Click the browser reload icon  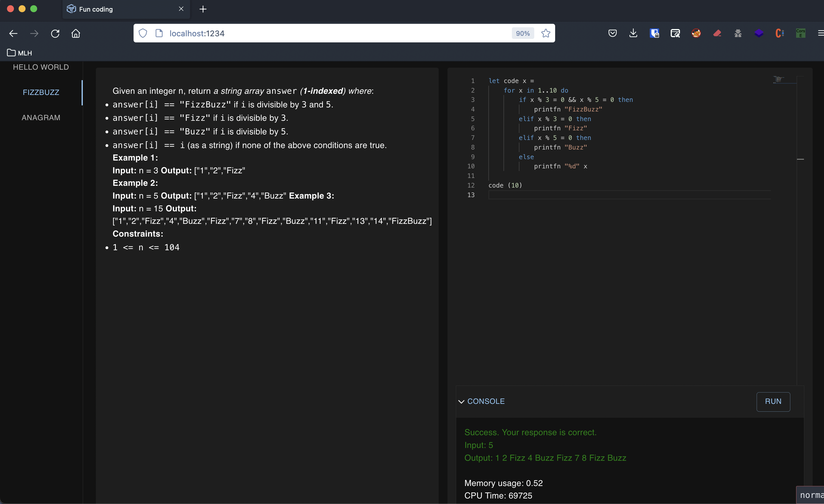(55, 33)
